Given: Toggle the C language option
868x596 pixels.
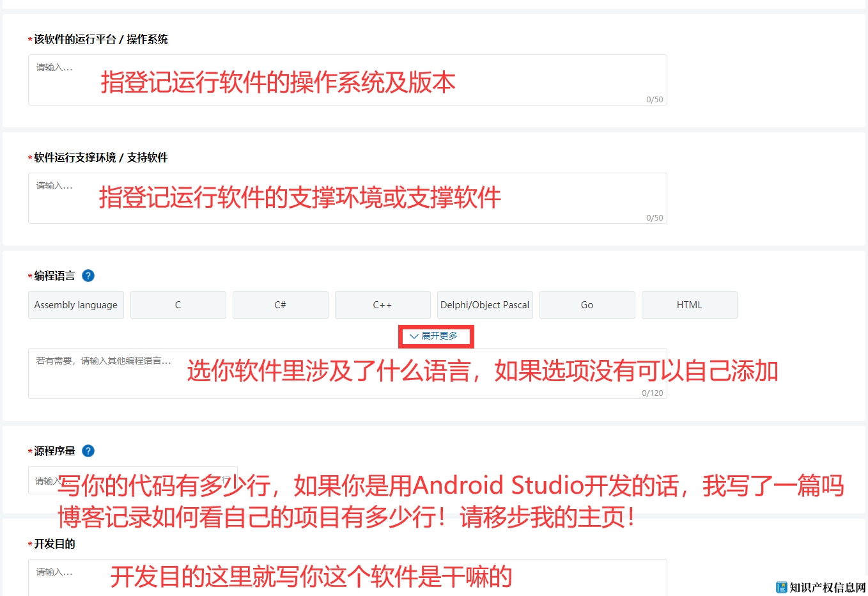Looking at the screenshot, I should click(x=178, y=305).
